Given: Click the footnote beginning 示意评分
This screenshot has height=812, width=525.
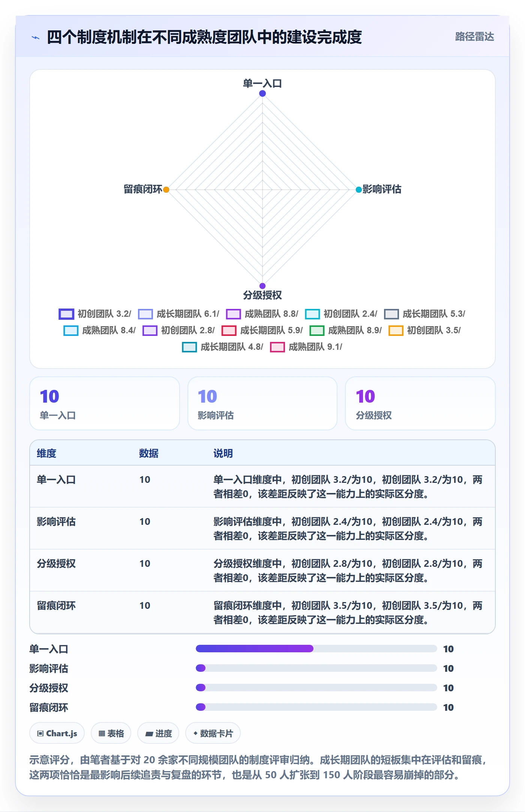Looking at the screenshot, I should click(x=258, y=767).
